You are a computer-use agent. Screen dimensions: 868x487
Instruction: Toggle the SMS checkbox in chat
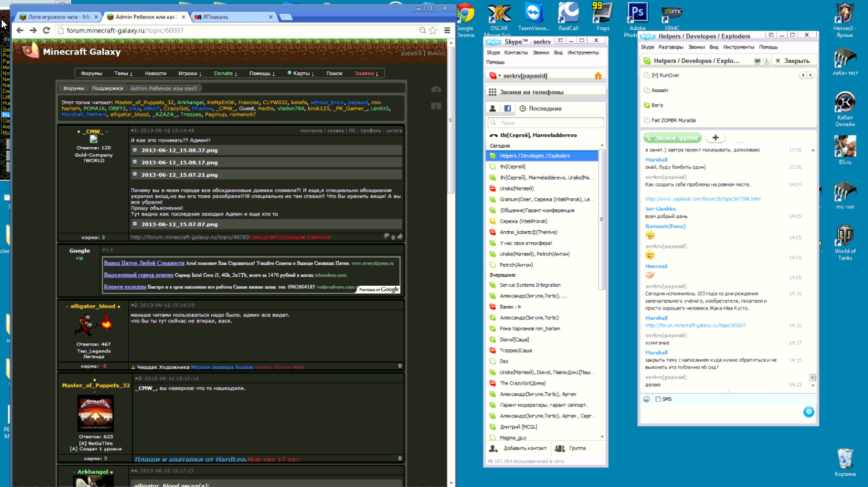click(658, 399)
